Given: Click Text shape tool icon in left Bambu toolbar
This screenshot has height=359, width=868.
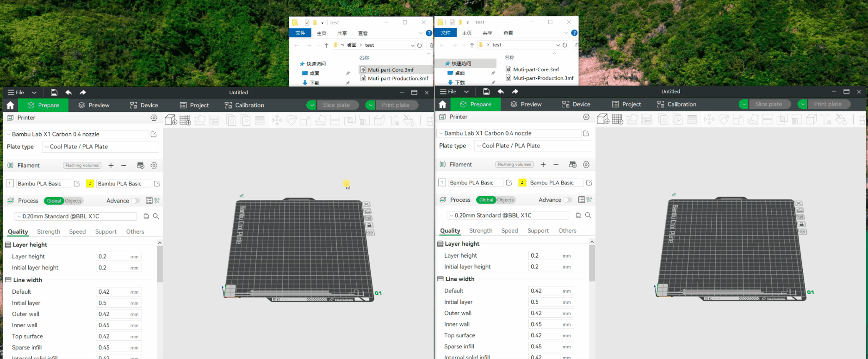Looking at the screenshot, I should (394, 120).
